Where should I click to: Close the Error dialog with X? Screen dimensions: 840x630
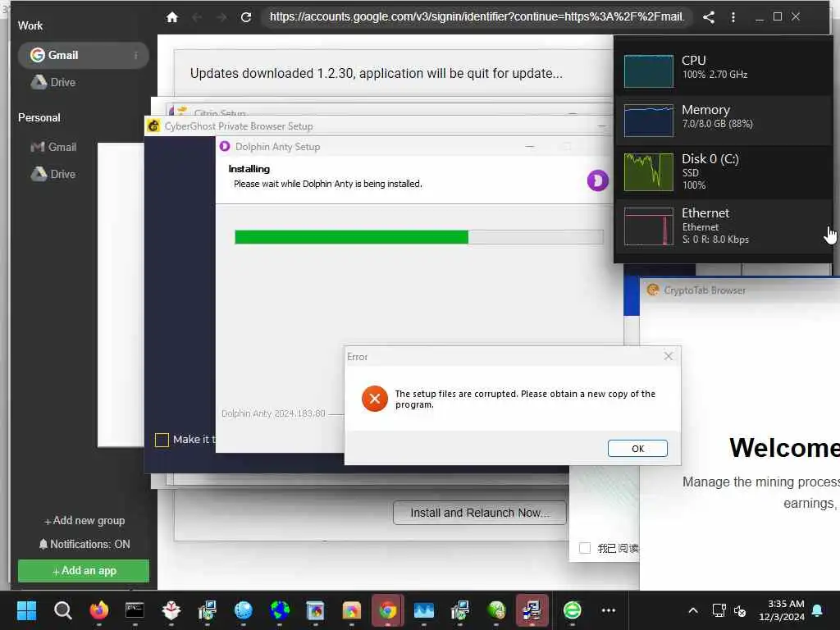[x=668, y=356]
